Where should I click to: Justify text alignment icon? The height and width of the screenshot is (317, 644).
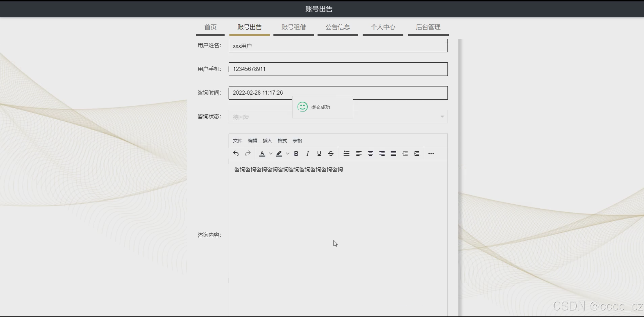point(393,154)
